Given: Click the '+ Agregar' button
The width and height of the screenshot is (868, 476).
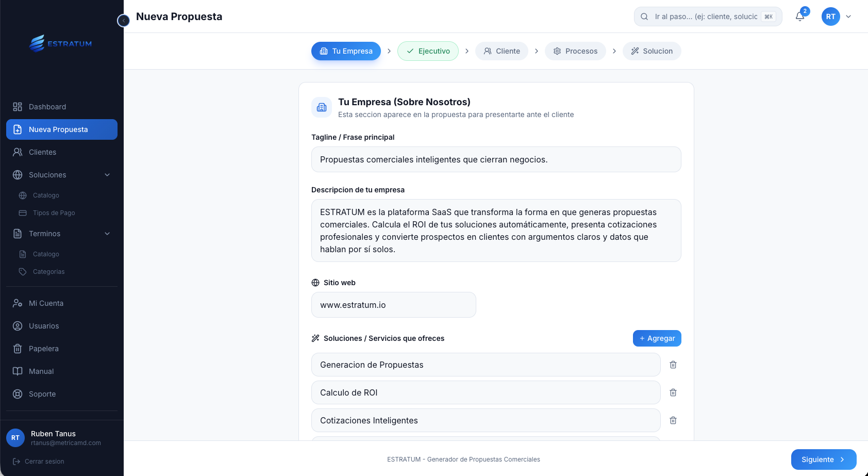Looking at the screenshot, I should tap(657, 338).
